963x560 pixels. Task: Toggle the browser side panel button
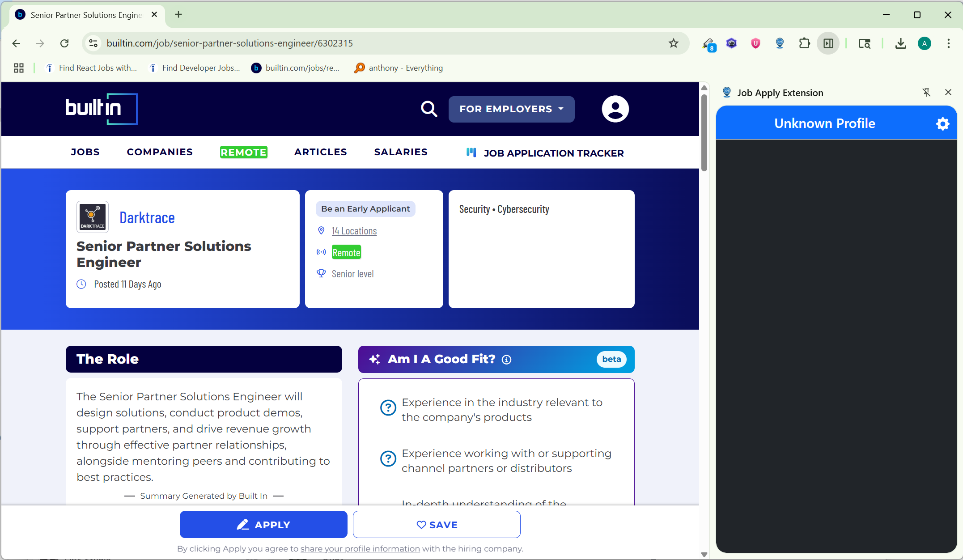coord(828,43)
